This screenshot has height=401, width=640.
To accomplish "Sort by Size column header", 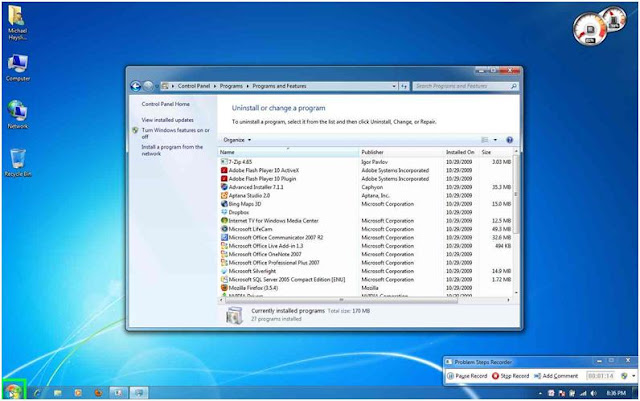I will pos(496,152).
